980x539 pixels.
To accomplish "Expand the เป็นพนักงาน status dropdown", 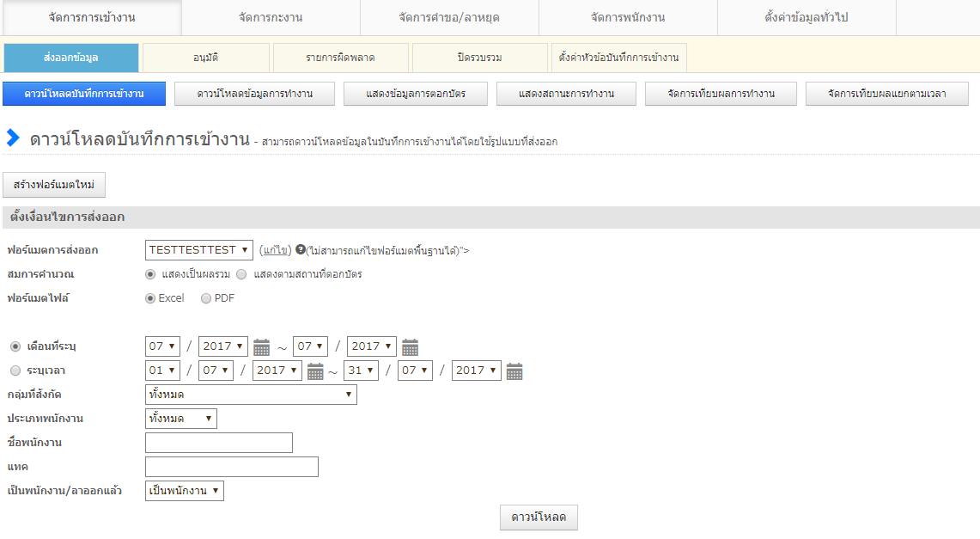I will point(185,491).
